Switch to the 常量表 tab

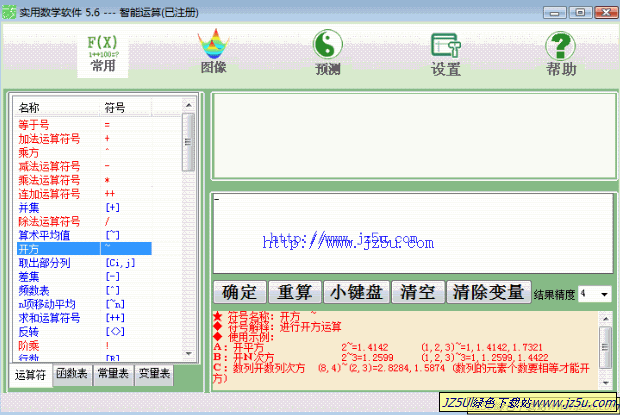(113, 375)
